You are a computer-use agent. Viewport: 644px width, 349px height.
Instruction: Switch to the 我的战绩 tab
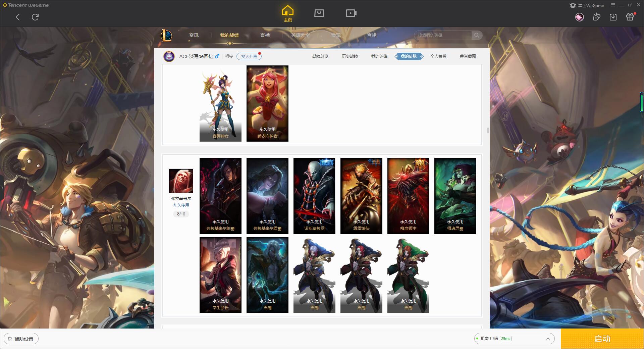pyautogui.click(x=229, y=35)
